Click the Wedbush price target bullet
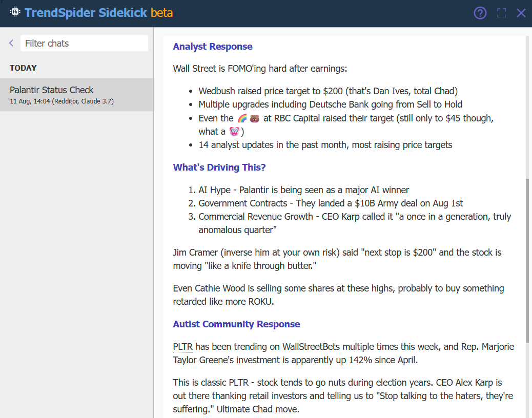 tap(328, 91)
